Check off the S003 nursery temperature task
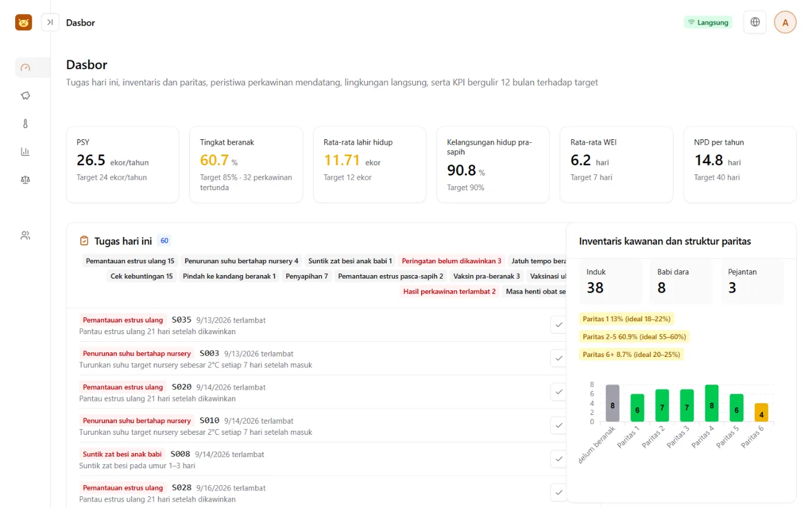Screen dimensions: 812x508 tap(558, 358)
